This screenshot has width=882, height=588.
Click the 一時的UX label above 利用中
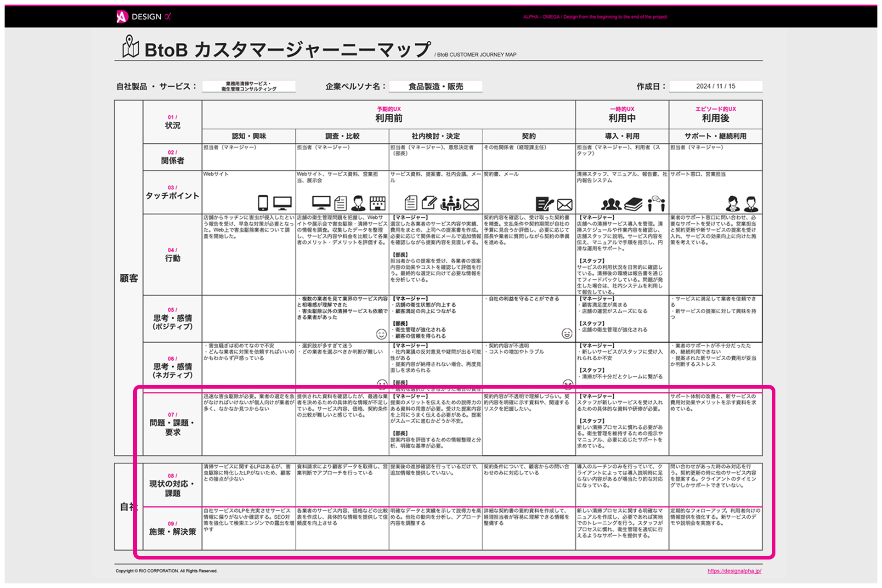(x=622, y=109)
